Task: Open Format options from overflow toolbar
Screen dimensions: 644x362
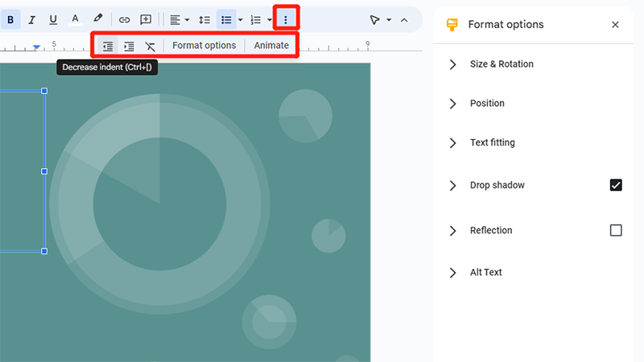Action: point(204,46)
